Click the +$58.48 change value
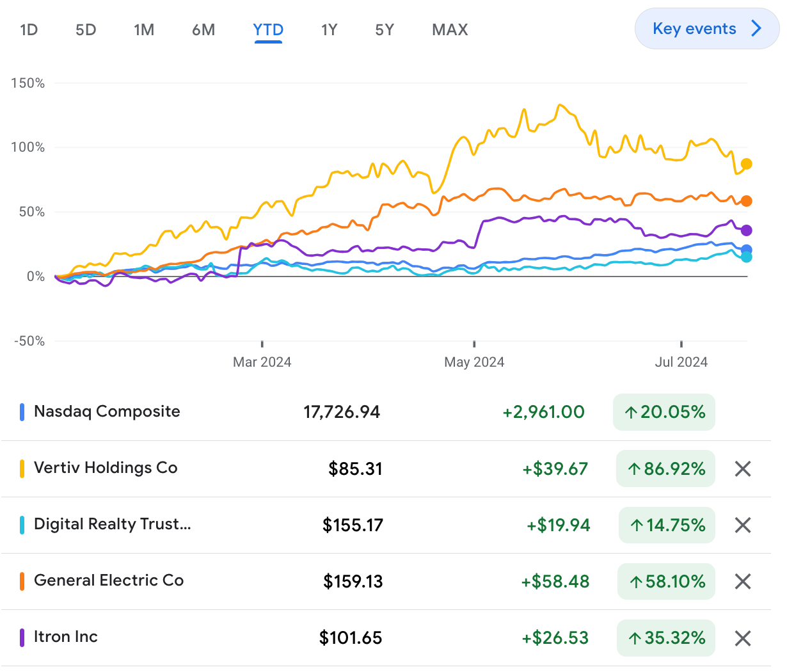 coord(555,582)
